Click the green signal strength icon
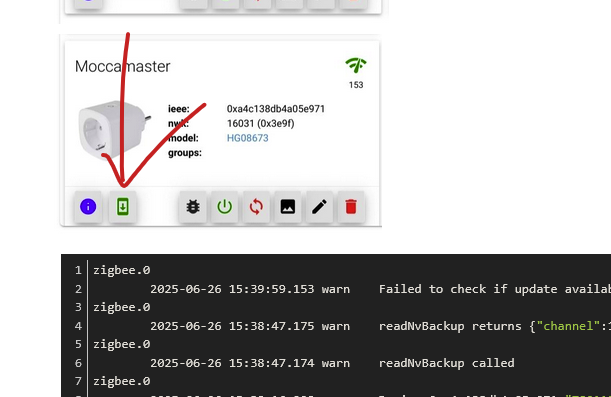This screenshot has height=397, width=611. click(356, 65)
